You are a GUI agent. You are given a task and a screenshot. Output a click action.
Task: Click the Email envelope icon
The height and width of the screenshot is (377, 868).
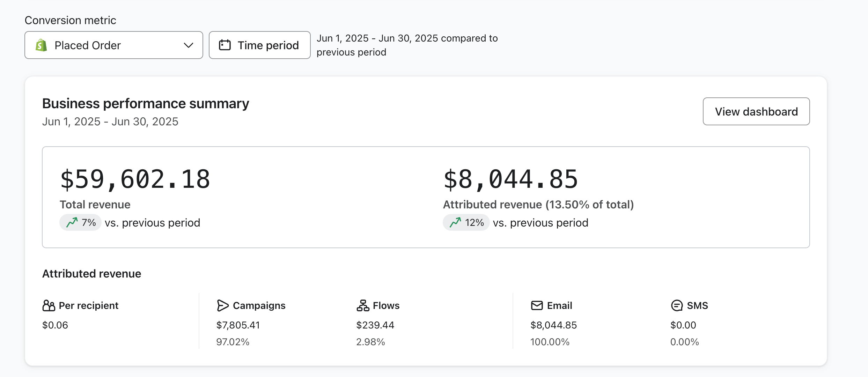(537, 305)
